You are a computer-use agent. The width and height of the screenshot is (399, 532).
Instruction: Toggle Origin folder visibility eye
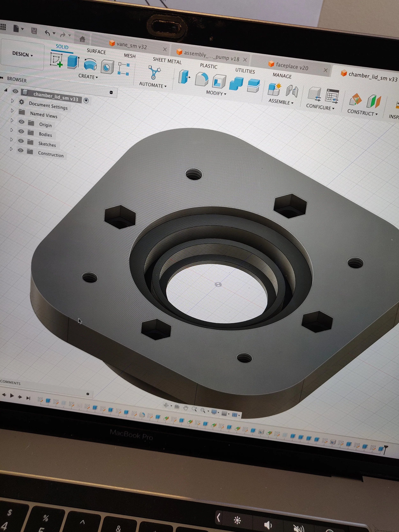point(21,122)
